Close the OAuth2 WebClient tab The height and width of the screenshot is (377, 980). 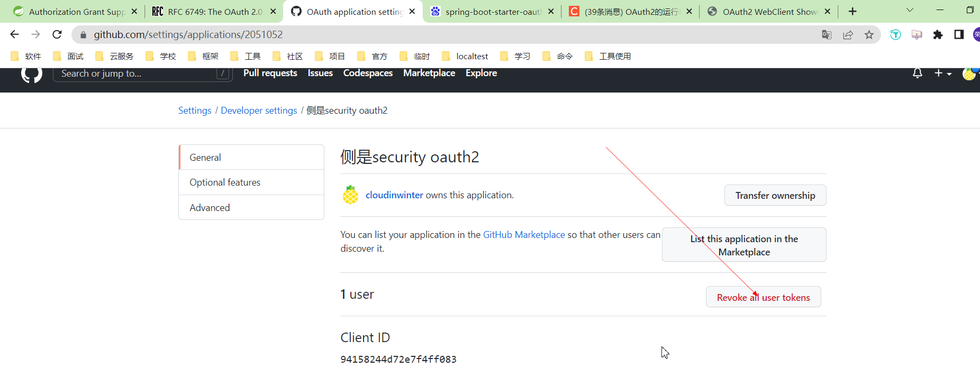pyautogui.click(x=828, y=11)
